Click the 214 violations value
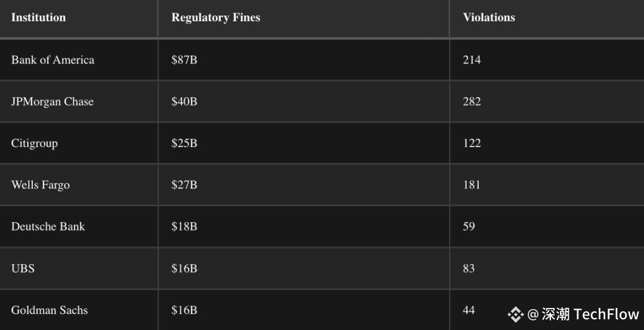 click(472, 60)
